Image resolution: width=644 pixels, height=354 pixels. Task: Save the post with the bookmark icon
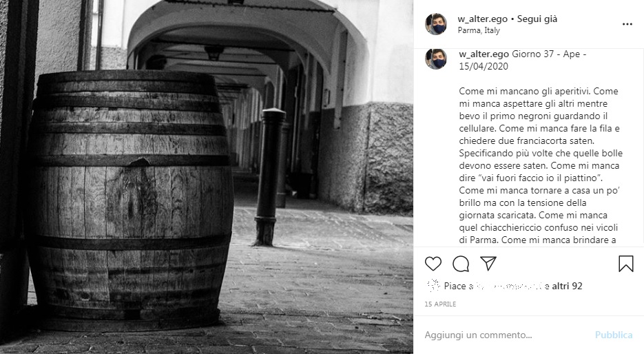pyautogui.click(x=626, y=264)
